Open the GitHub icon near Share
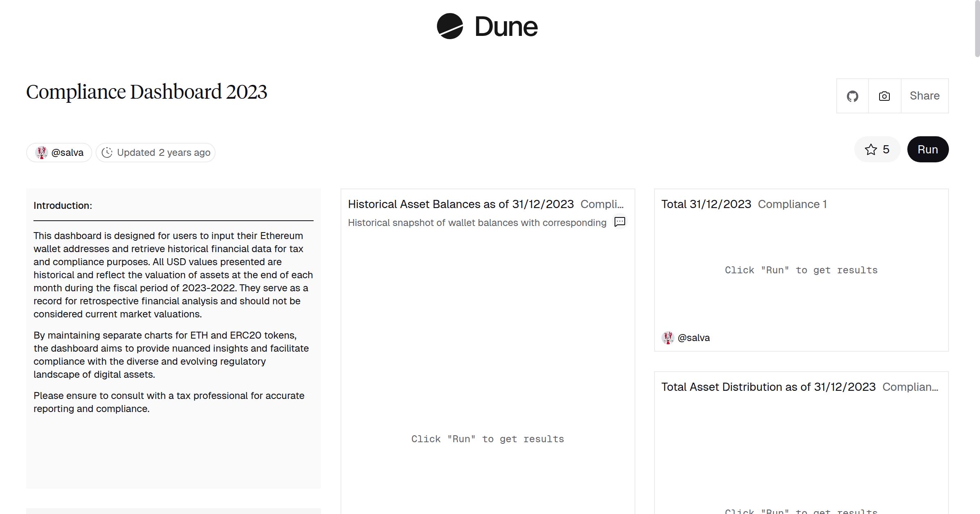This screenshot has width=980, height=514. 853,95
